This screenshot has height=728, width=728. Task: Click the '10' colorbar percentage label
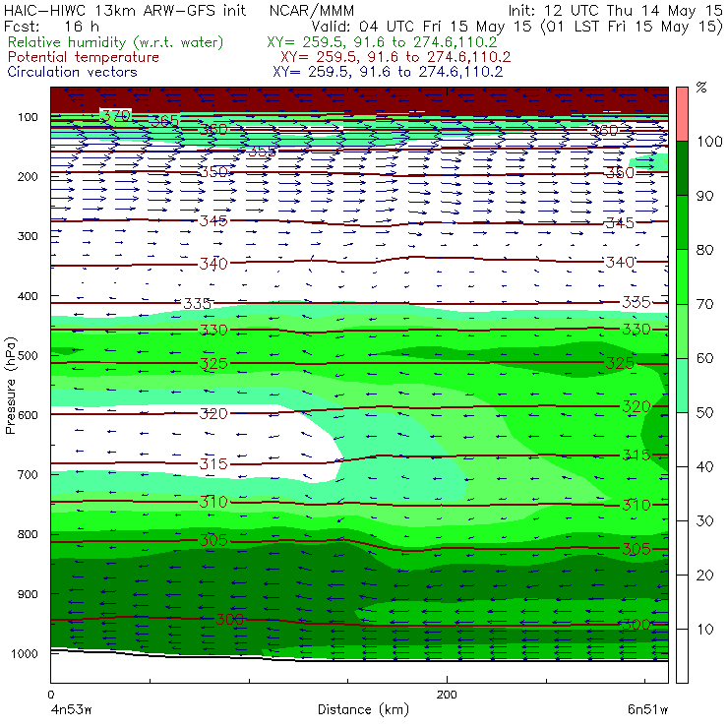[704, 630]
